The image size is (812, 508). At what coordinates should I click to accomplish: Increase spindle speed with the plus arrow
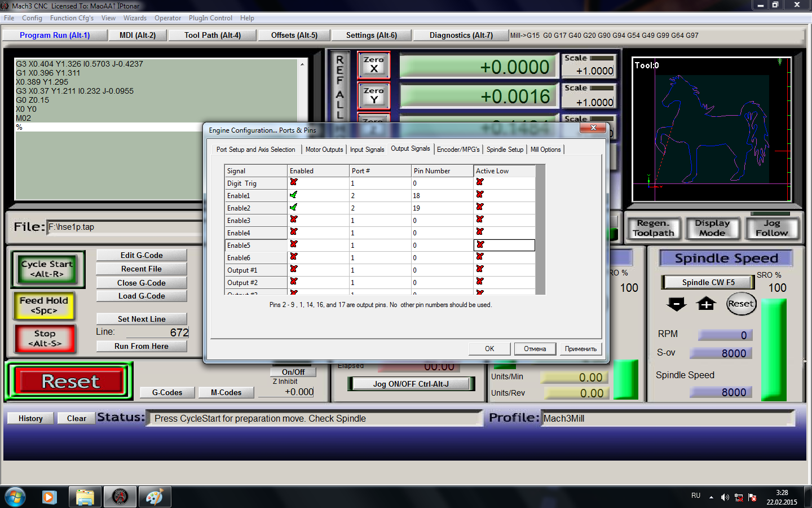pos(706,304)
